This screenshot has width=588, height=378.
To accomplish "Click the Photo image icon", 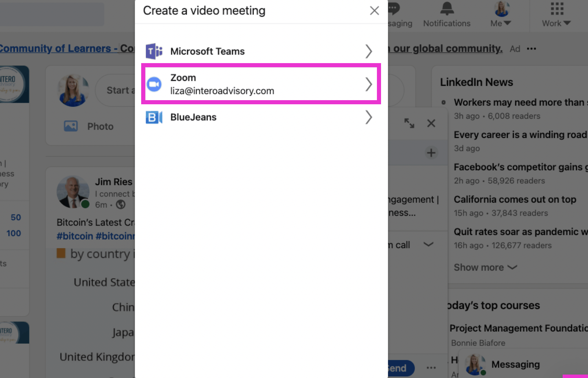I will pos(71,126).
